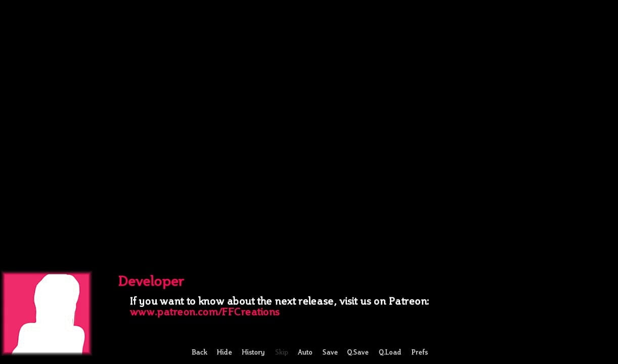Click the next release Patreon dialogue line
The width and height of the screenshot is (618, 364).
click(279, 301)
